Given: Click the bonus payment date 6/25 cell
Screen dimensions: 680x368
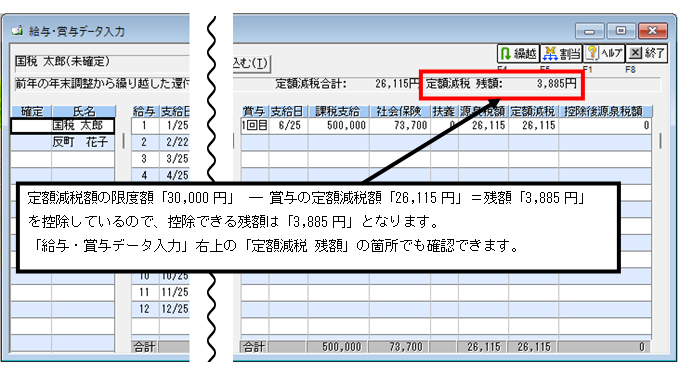Looking at the screenshot, I should coord(288,126).
